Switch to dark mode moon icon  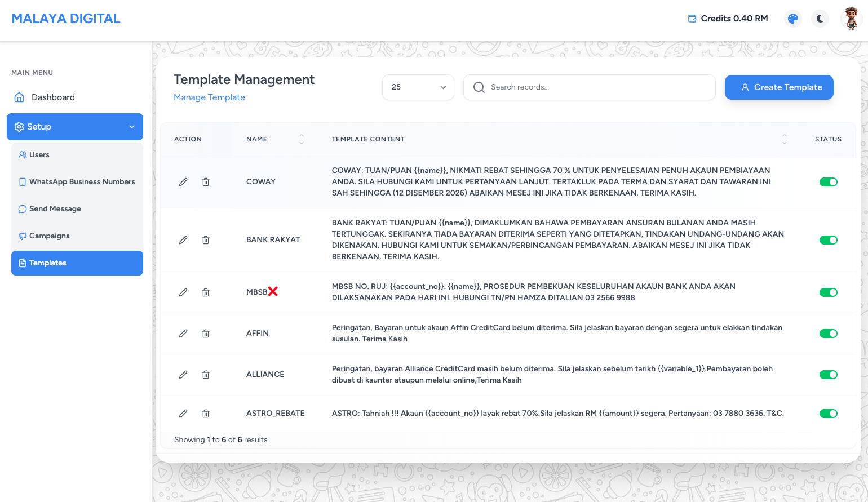tap(820, 19)
